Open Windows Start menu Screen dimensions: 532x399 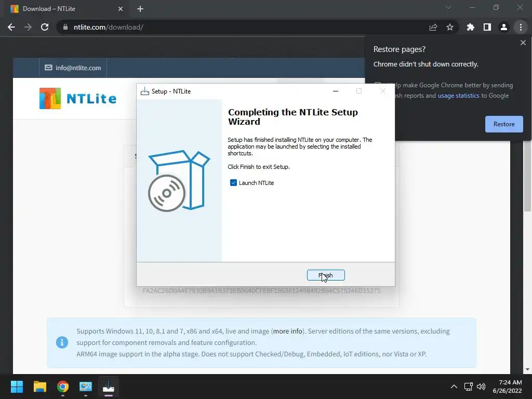tap(17, 387)
